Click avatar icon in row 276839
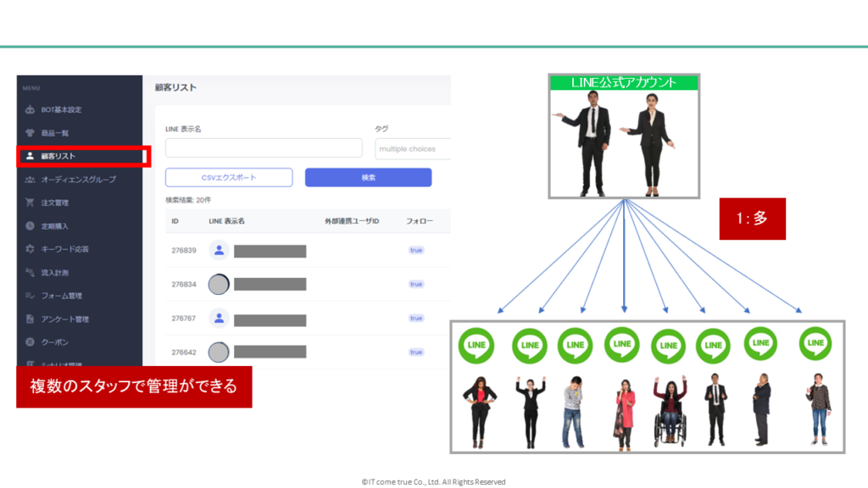Viewport: 868px width, 488px height. point(219,250)
